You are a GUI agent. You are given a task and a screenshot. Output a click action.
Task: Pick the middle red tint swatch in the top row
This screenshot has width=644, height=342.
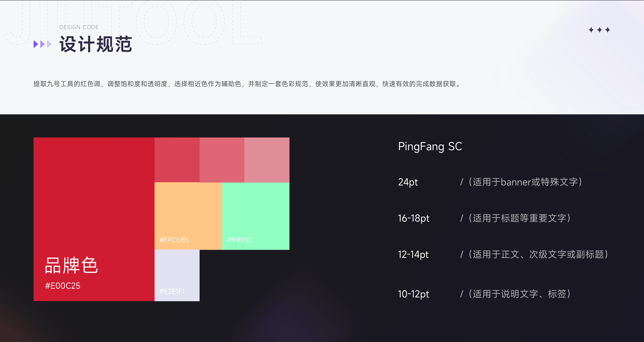(222, 160)
